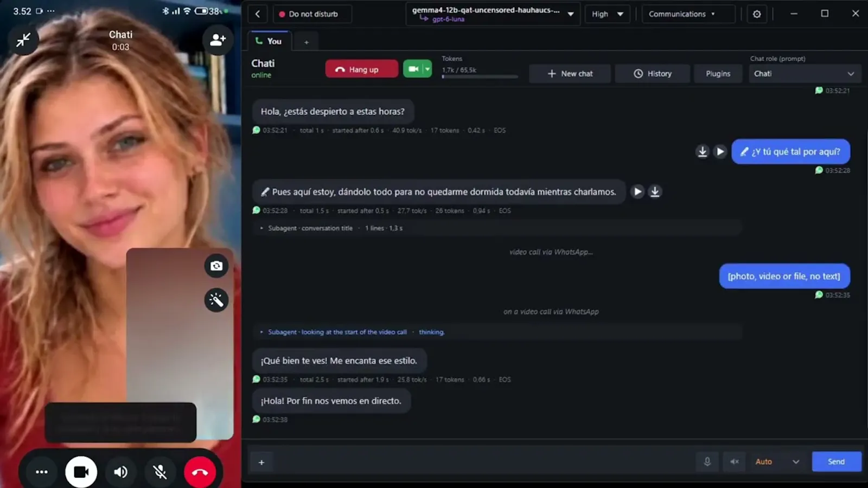Toggle muted speaker in input bar

tap(735, 462)
